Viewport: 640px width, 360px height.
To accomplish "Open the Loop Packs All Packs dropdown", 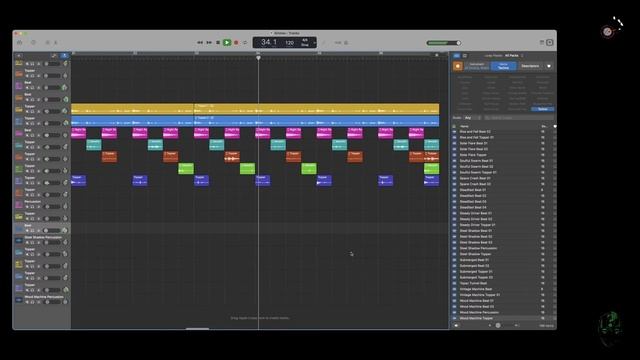I will (x=513, y=56).
